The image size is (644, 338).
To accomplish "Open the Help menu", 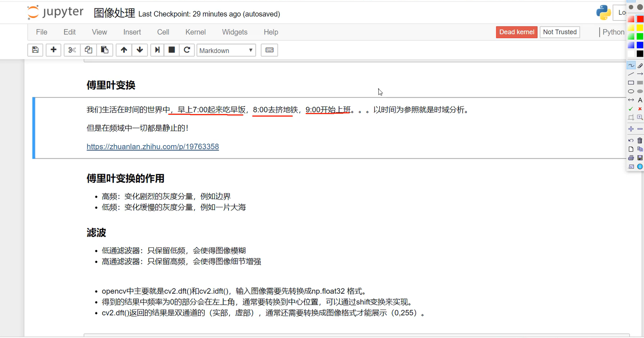I will 271,32.
